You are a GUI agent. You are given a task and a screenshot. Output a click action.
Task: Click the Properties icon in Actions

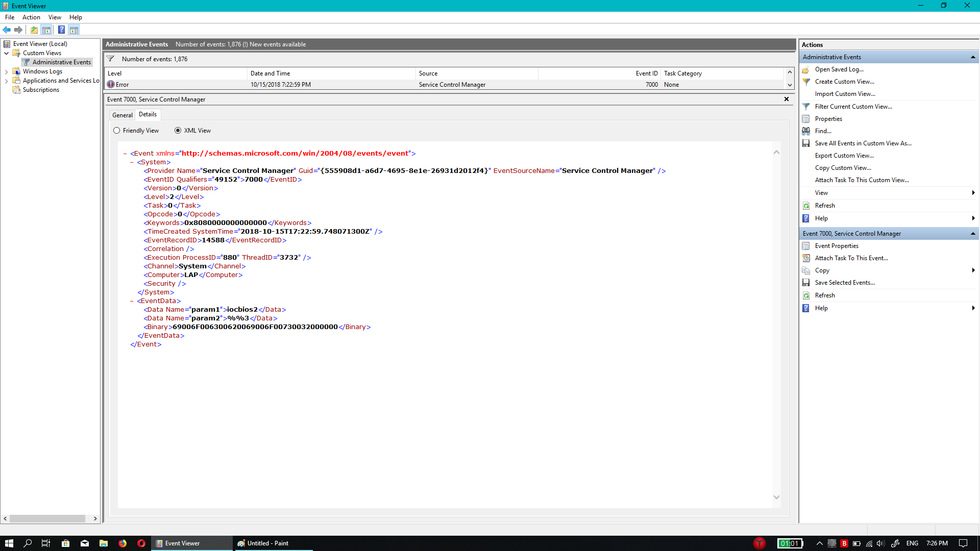806,119
